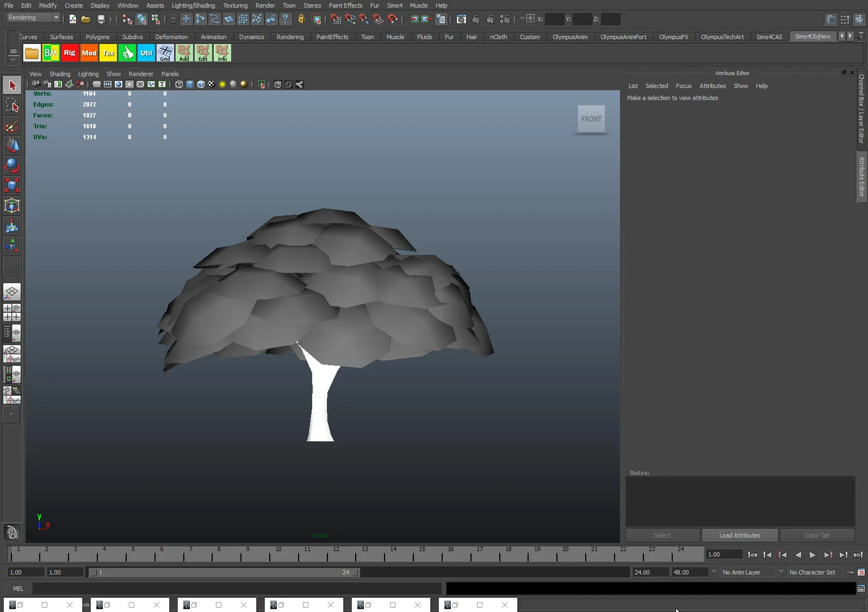This screenshot has width=868, height=612.
Task: Choose the Lasso Select tool
Action: (x=12, y=105)
